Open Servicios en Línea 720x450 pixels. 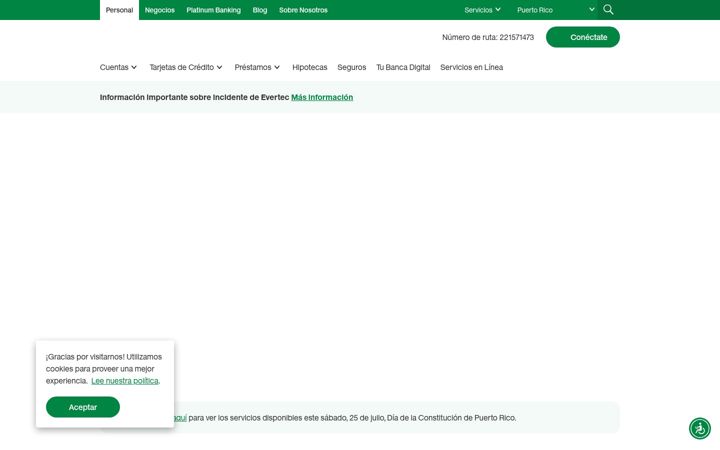[472, 67]
